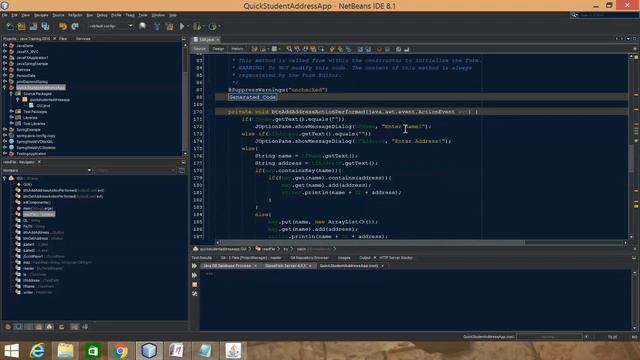640x360 pixels.
Task: Click the Previous Bookmark editor icon
Action: click(x=332, y=49)
